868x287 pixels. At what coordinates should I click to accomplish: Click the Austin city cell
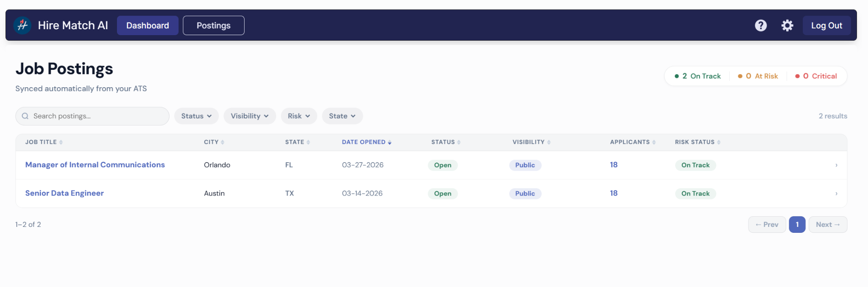coord(214,193)
